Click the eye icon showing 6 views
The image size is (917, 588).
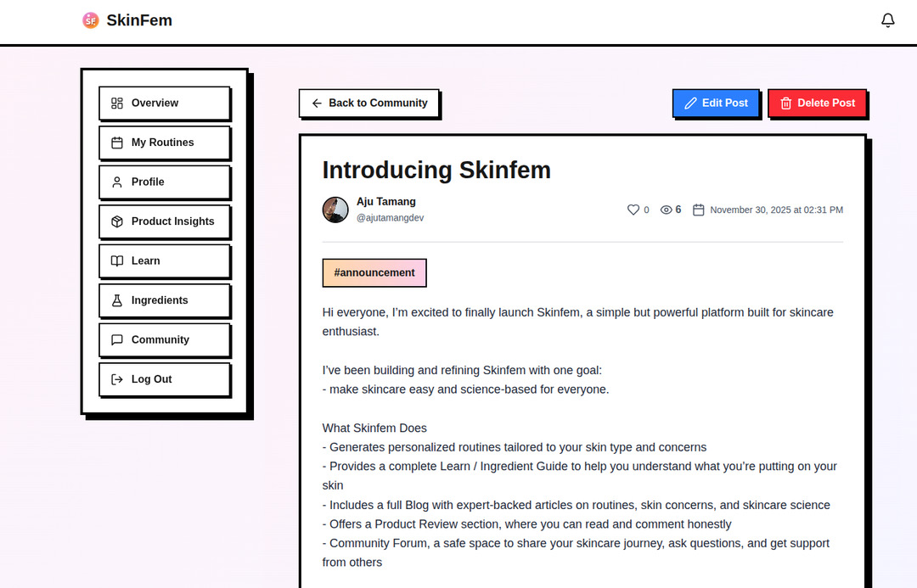pos(666,210)
